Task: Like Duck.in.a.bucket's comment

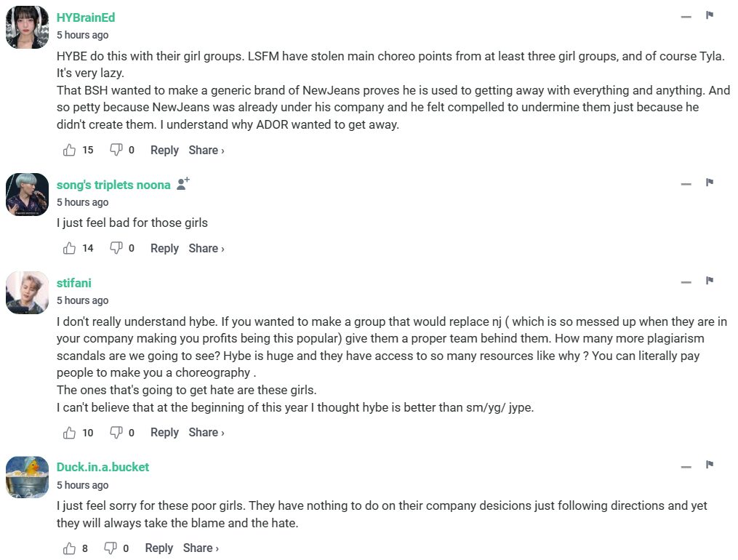Action: pyautogui.click(x=70, y=548)
